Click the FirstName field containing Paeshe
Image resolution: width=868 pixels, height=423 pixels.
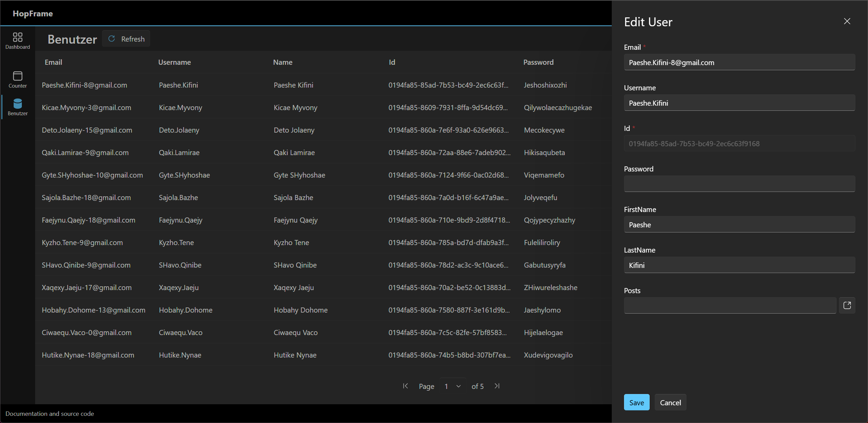(x=739, y=225)
